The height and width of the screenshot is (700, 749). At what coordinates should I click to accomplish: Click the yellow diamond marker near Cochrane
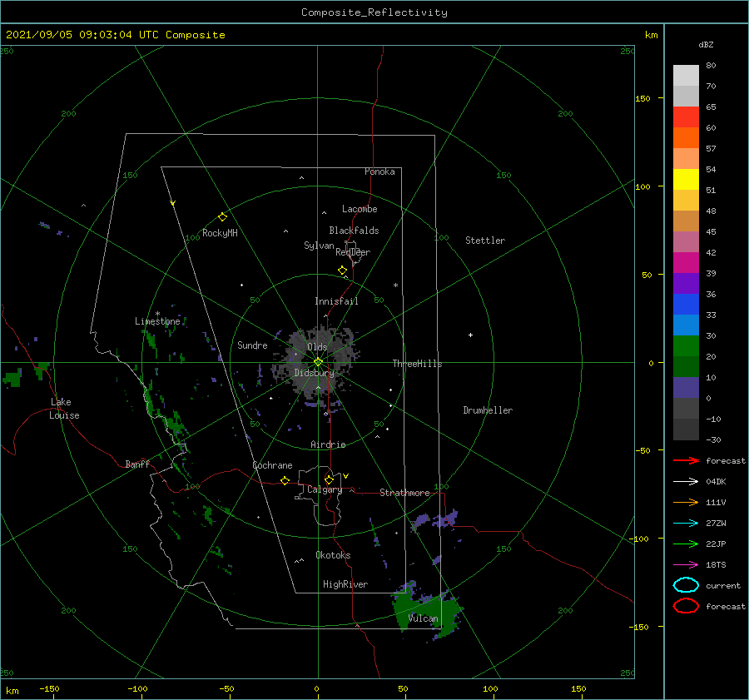(x=285, y=481)
